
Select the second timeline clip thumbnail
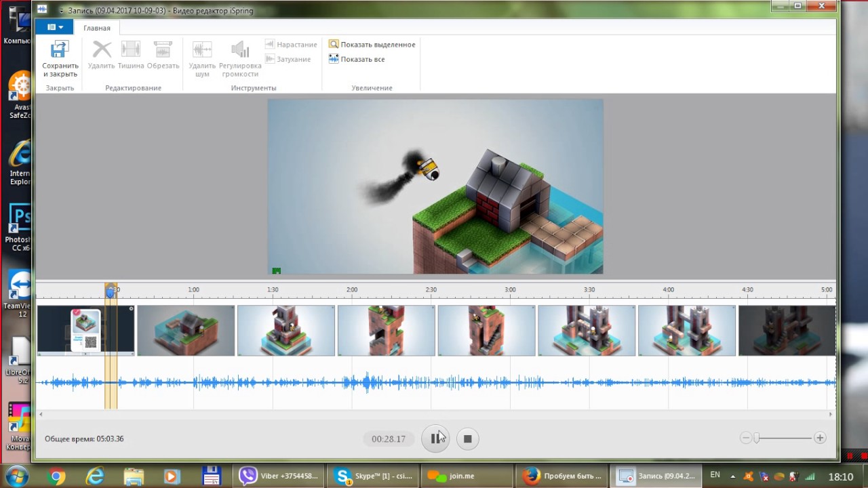point(186,330)
